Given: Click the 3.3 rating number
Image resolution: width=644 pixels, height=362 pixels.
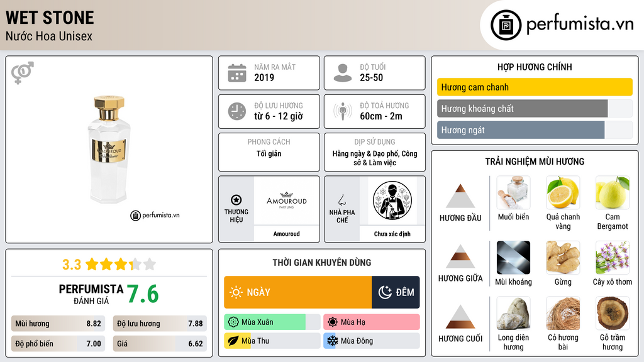Looking at the screenshot, I should [x=72, y=265].
